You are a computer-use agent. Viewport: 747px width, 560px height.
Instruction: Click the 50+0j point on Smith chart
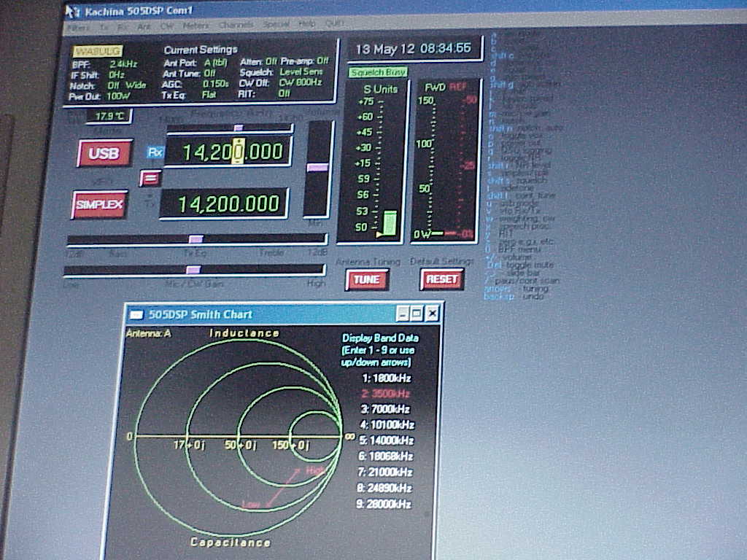(239, 436)
